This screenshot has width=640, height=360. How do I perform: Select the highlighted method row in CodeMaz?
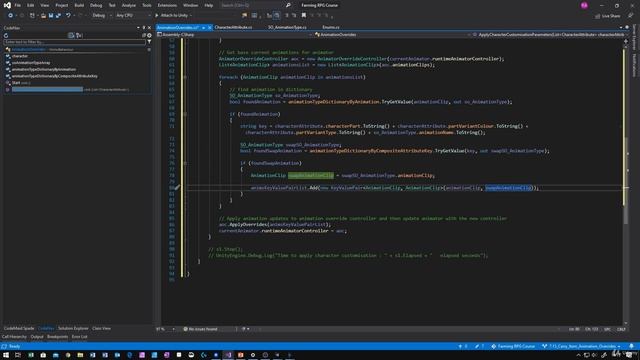78,89
